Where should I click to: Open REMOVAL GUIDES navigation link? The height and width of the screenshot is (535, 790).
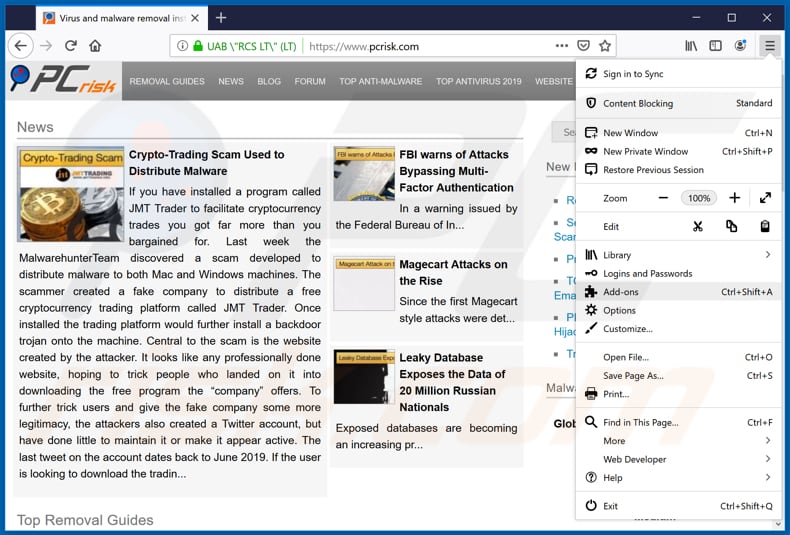pyautogui.click(x=167, y=81)
